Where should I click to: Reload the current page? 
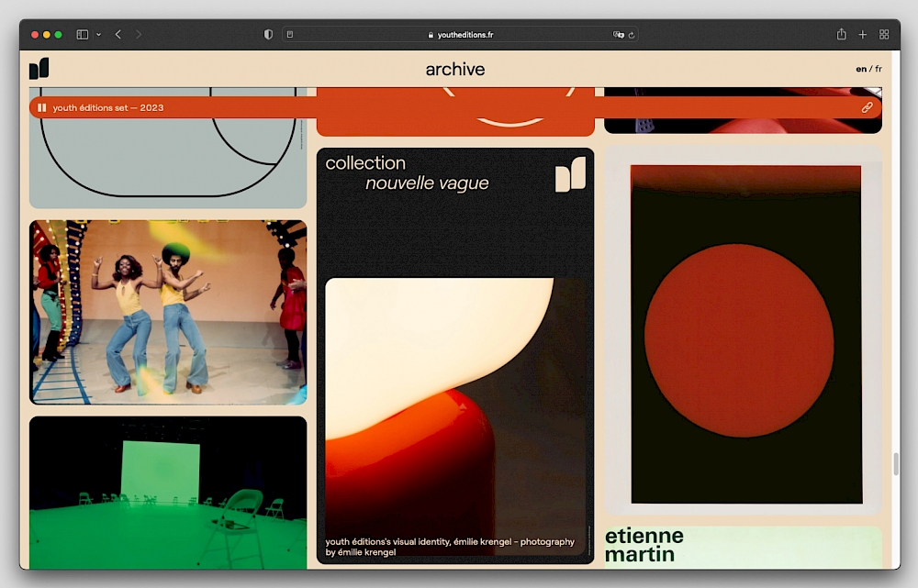[x=632, y=35]
